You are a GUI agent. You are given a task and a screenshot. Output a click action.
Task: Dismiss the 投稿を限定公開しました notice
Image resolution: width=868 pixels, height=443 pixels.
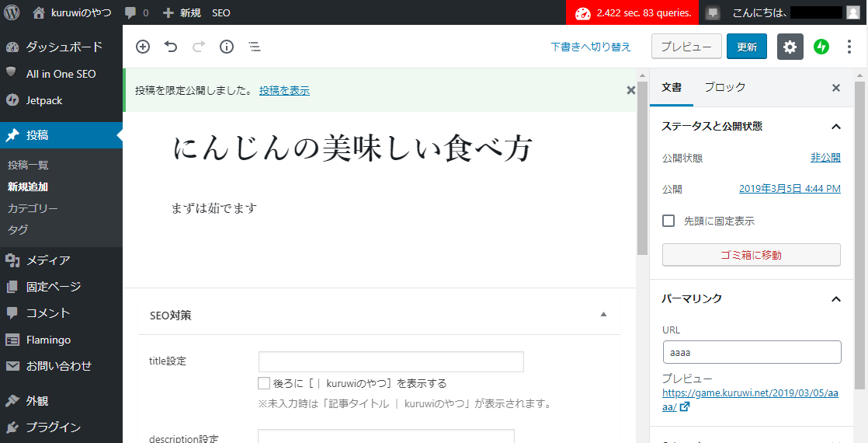click(630, 90)
